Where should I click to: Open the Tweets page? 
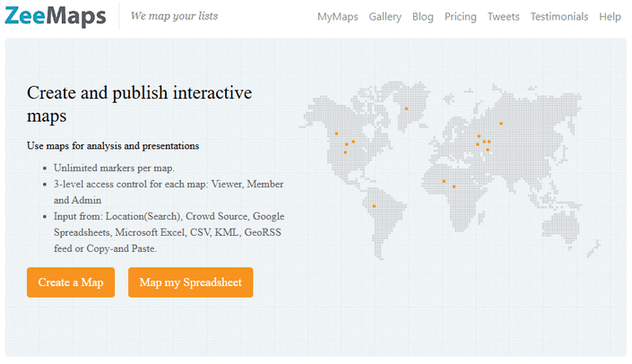click(x=504, y=16)
